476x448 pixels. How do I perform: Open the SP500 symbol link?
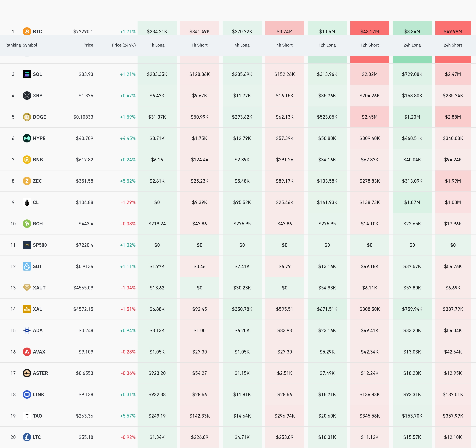40,245
